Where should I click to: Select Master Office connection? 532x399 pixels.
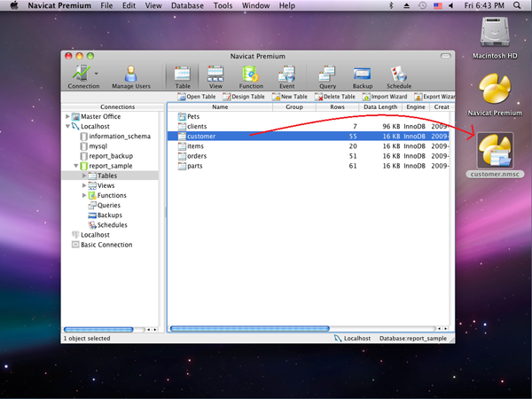[97, 116]
